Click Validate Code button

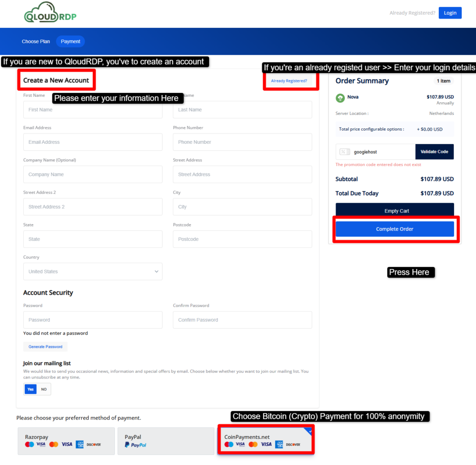(435, 152)
